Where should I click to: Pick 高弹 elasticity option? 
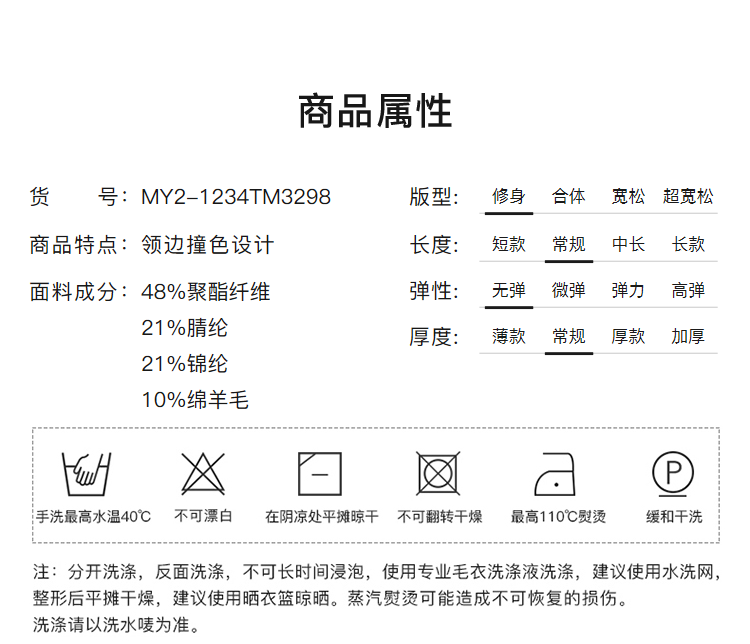click(688, 291)
